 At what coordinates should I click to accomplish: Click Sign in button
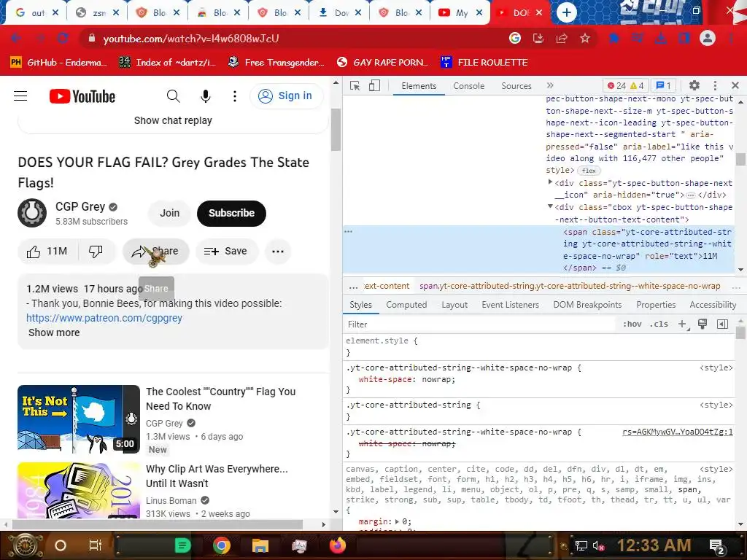(x=286, y=96)
